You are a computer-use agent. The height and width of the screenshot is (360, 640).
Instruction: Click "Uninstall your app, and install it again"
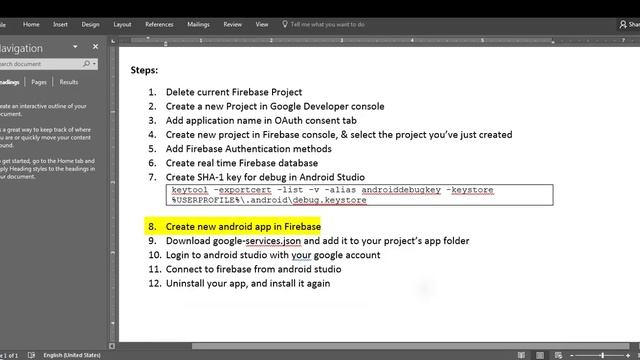(248, 284)
